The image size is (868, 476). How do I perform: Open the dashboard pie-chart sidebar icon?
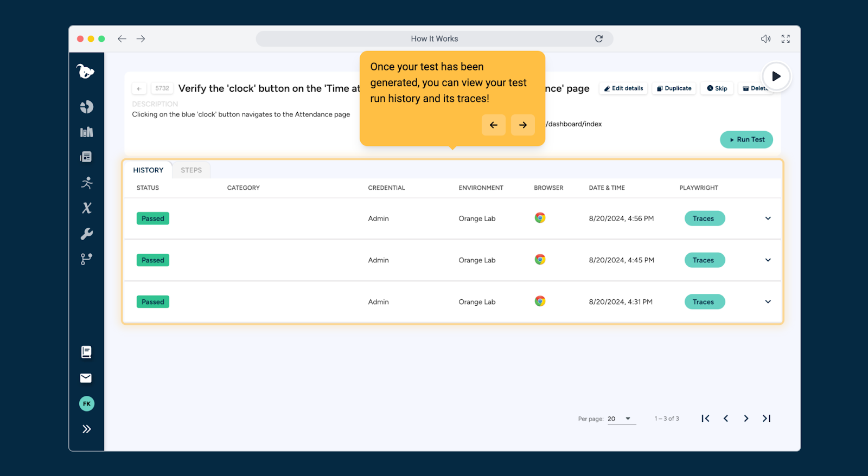(87, 107)
